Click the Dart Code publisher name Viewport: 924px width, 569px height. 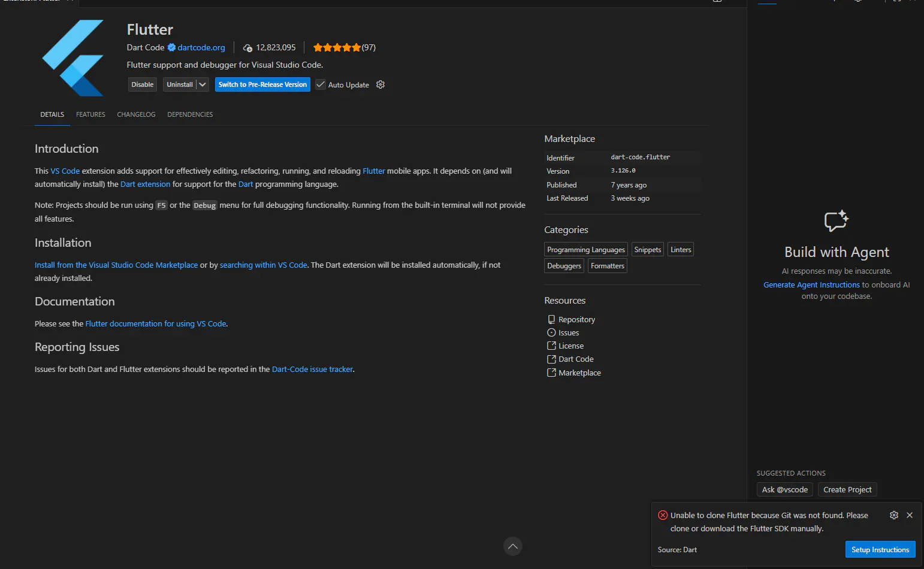[x=145, y=47]
